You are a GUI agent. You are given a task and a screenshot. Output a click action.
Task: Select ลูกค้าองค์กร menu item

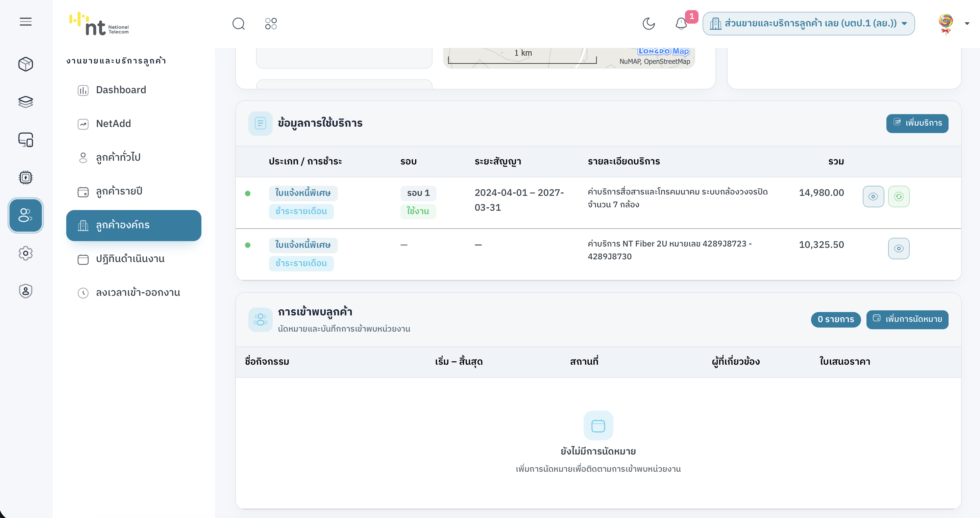(x=133, y=225)
